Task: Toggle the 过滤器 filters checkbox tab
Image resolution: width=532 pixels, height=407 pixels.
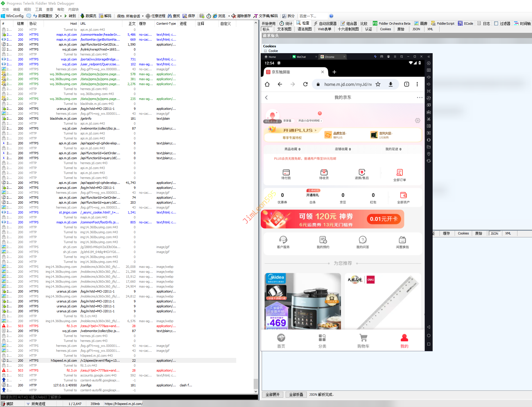Action: click(502, 24)
